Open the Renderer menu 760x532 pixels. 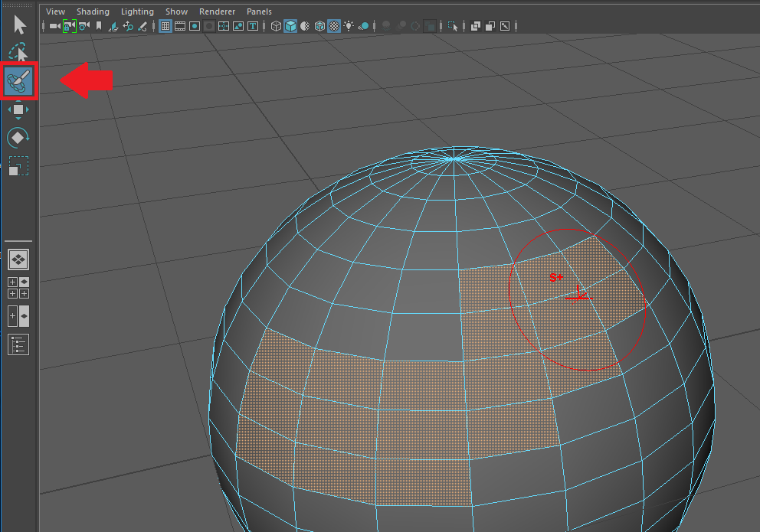[x=217, y=11]
